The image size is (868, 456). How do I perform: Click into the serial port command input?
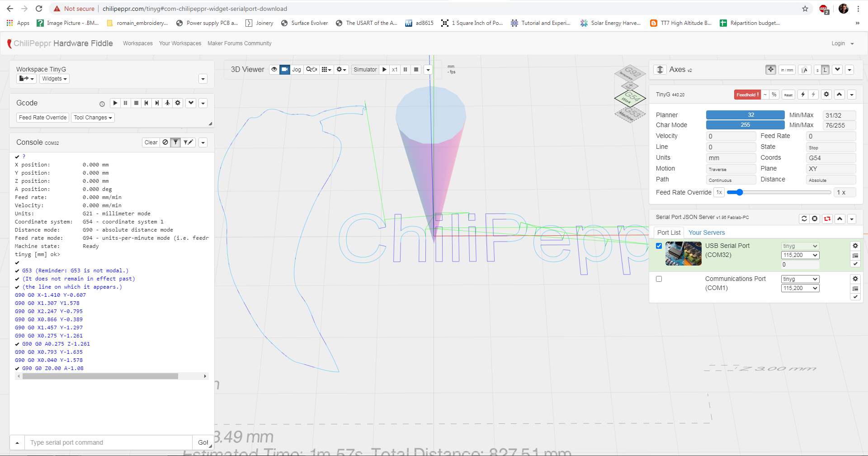tap(109, 442)
